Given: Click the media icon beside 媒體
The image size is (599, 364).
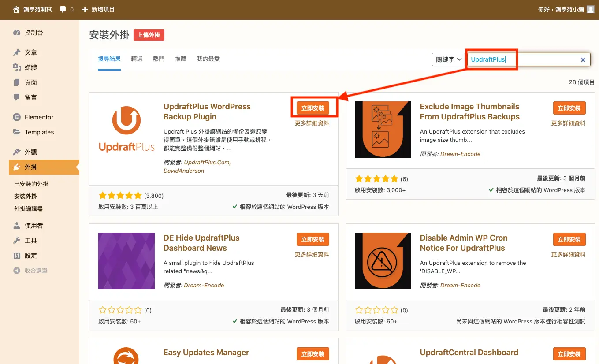Looking at the screenshot, I should pos(17,67).
